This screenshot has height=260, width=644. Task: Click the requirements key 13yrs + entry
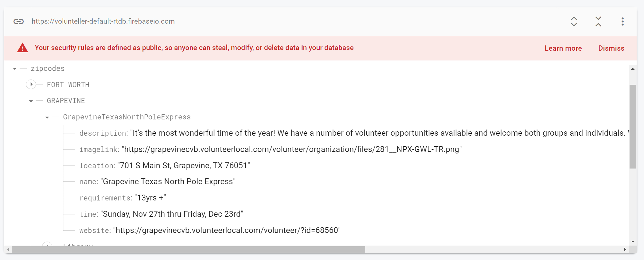point(123,198)
